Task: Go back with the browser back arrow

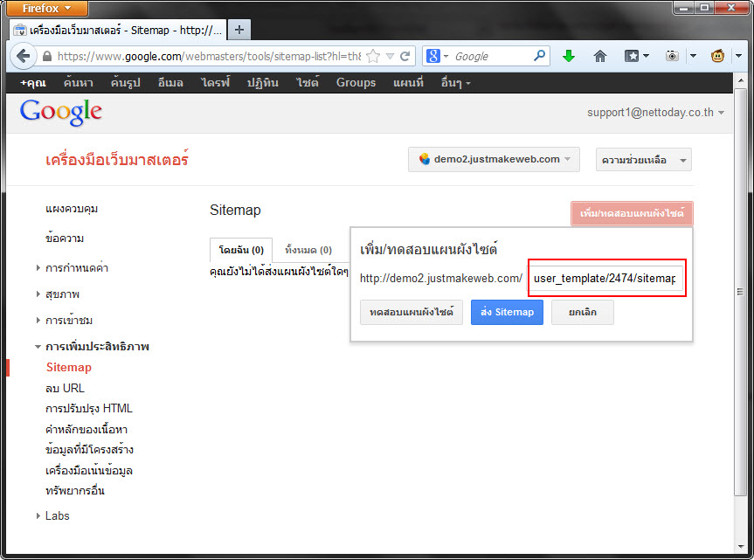Action: pos(23,56)
